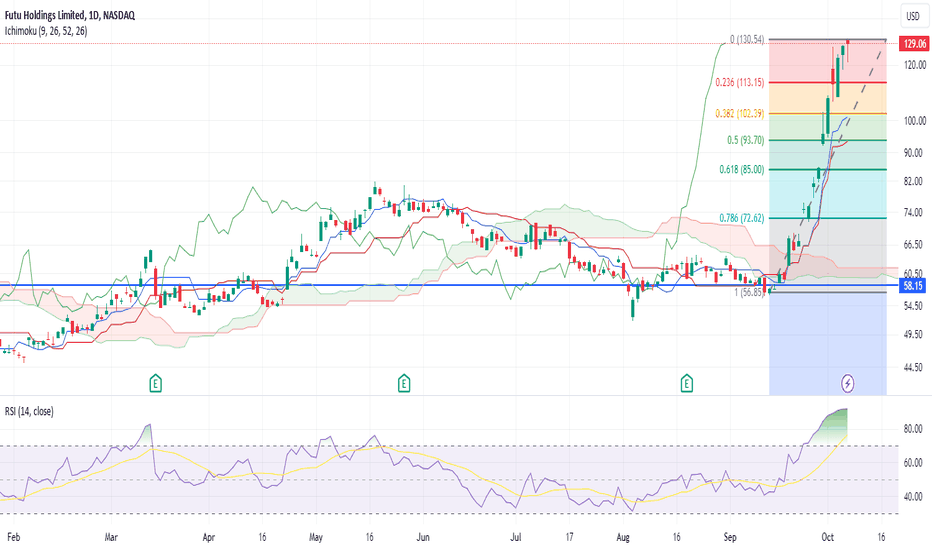Click the late May earnings E marker
932x550 pixels.
pyautogui.click(x=404, y=384)
